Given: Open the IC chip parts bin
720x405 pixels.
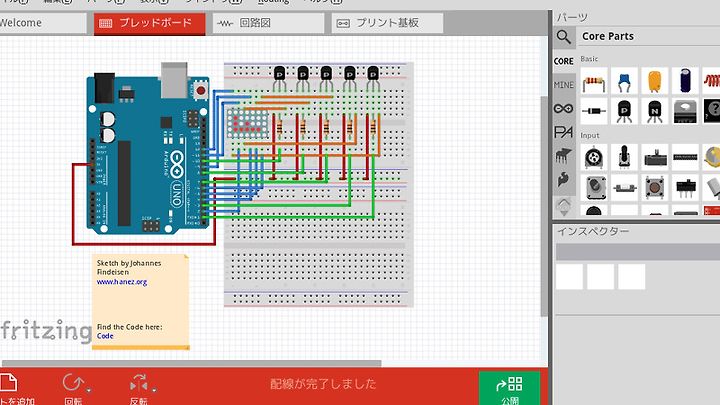Looking at the screenshot, I should 563,156.
